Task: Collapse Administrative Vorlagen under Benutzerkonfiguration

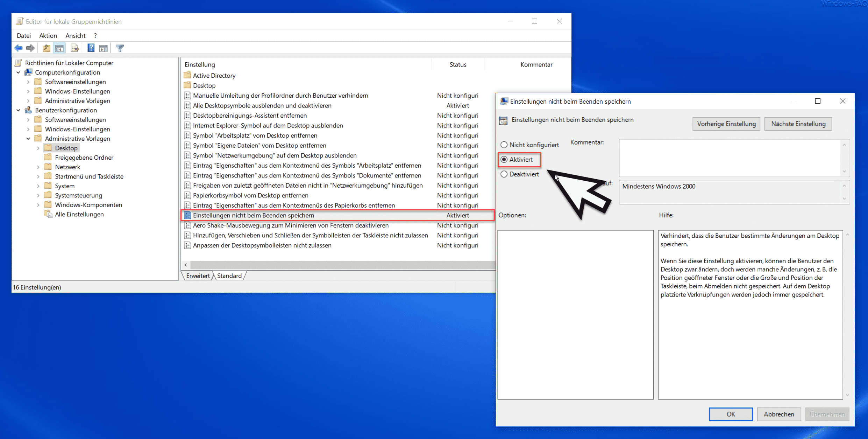Action: (x=28, y=139)
